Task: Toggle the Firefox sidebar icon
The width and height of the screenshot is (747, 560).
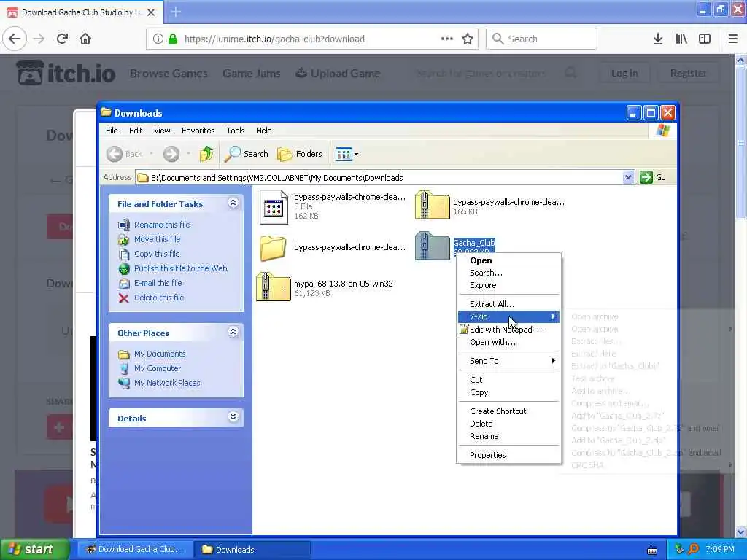Action: click(705, 39)
